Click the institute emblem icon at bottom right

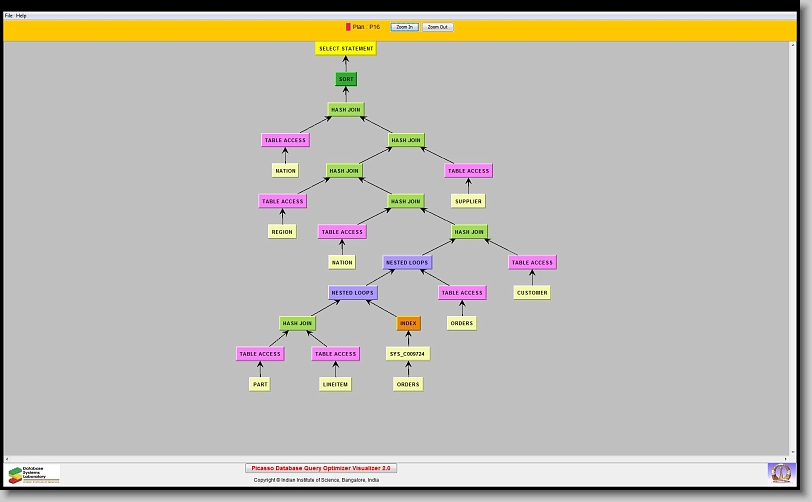779,471
